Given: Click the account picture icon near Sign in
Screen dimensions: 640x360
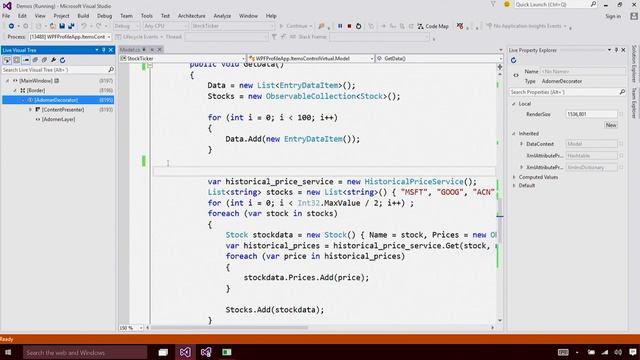Looking at the screenshot, I should click(x=633, y=16).
